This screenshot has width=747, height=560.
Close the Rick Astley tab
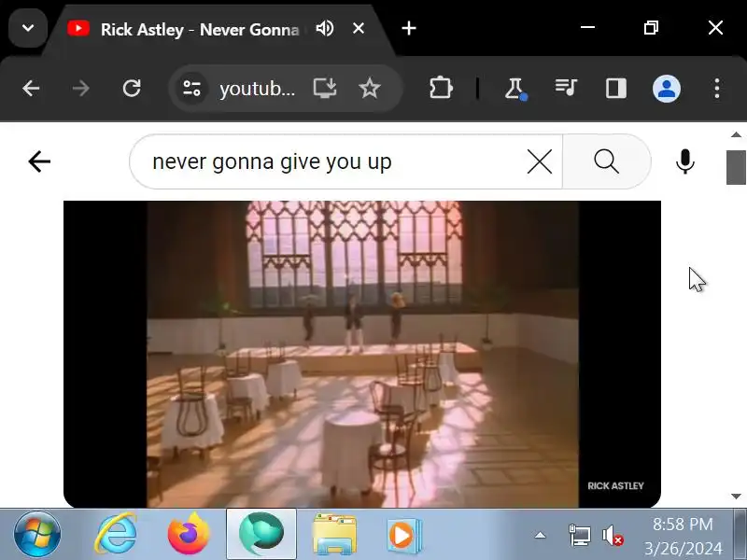(359, 29)
